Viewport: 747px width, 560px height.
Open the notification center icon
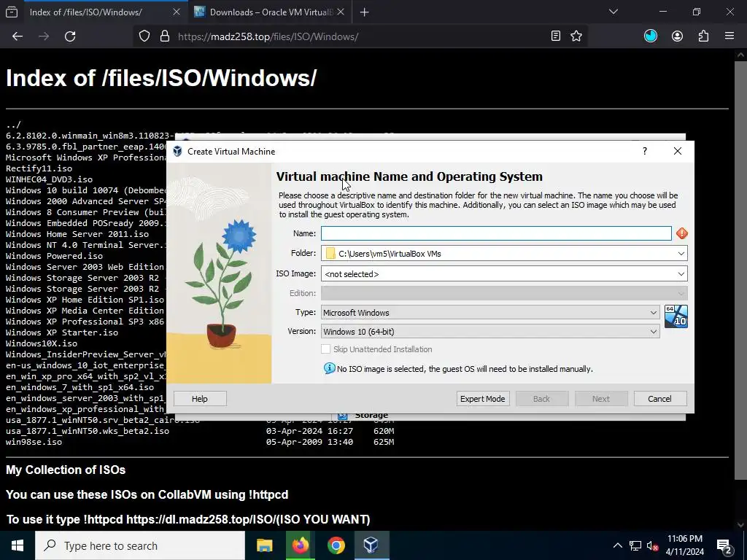coord(724,546)
